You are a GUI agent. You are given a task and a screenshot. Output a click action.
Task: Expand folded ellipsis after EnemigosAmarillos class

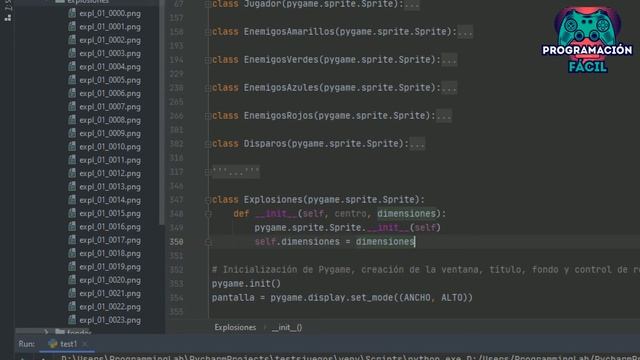465,32
